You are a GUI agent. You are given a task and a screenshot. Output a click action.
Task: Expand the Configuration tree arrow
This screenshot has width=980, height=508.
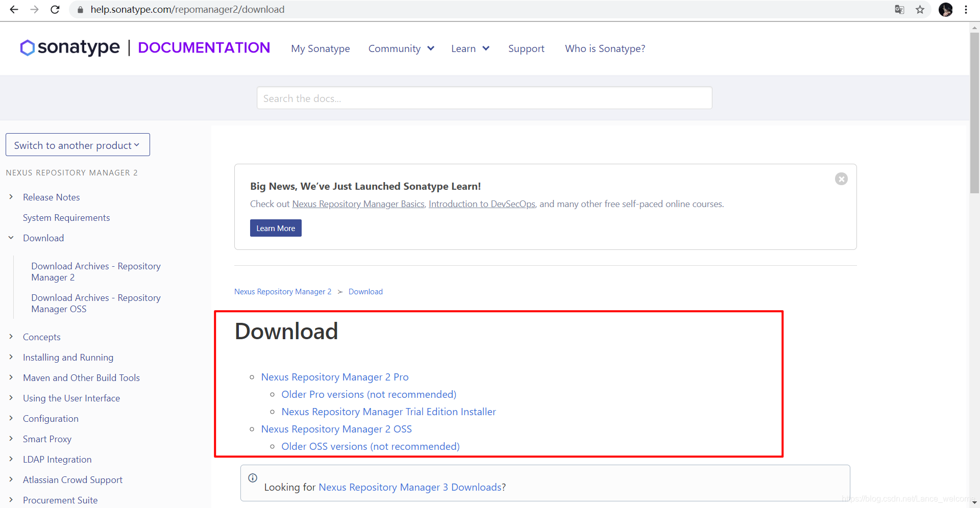[11, 418]
